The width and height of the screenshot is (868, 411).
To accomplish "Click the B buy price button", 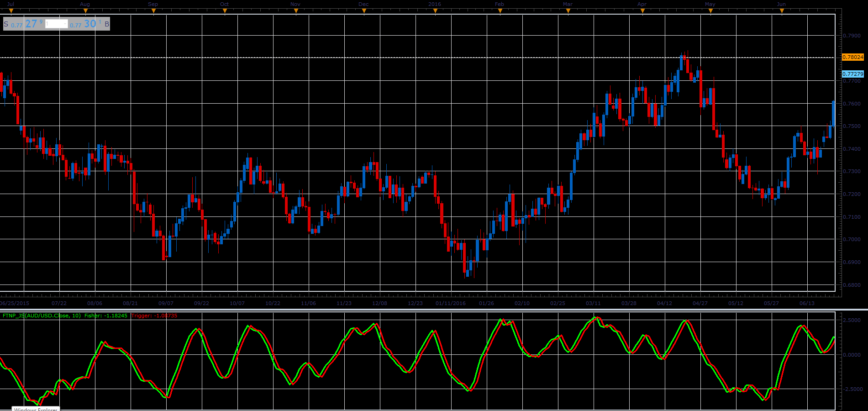I will (x=89, y=24).
